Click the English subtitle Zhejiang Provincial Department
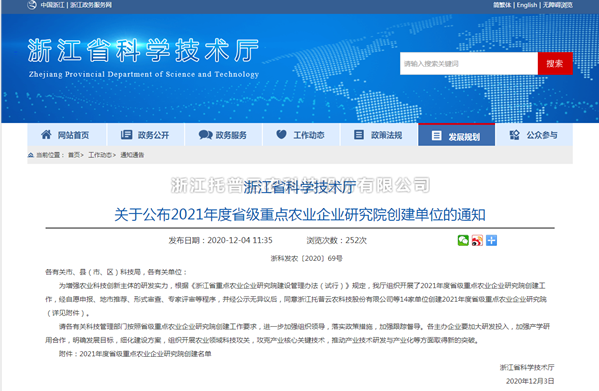 144,74
